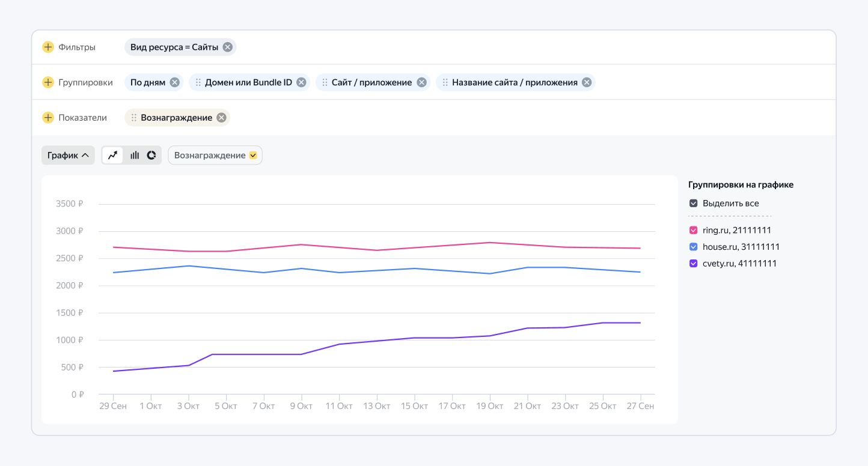Delete the Сайт / приложение grouping chip

[x=421, y=82]
